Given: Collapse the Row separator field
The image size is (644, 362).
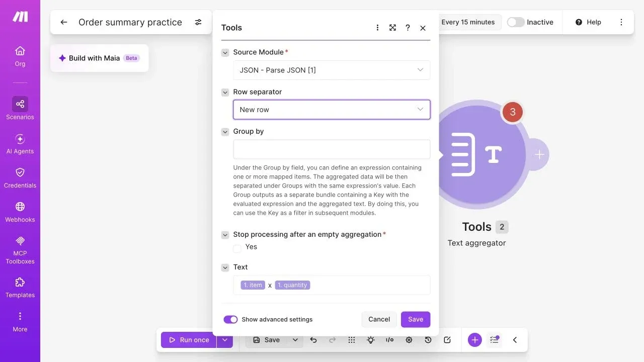Looking at the screenshot, I should 225,92.
